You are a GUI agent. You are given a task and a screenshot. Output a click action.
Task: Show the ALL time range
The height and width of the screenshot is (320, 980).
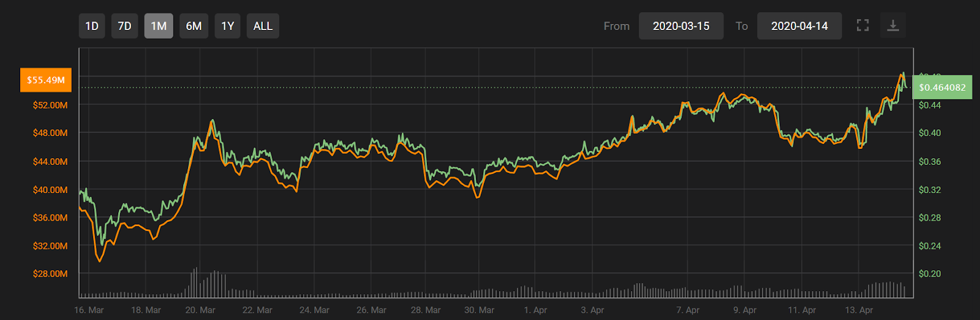(x=263, y=26)
